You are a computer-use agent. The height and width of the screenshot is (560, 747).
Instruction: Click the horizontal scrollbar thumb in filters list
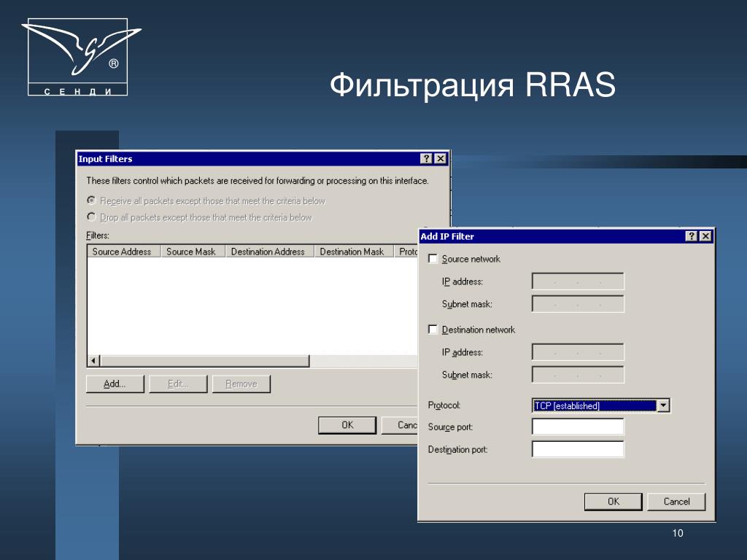point(205,361)
